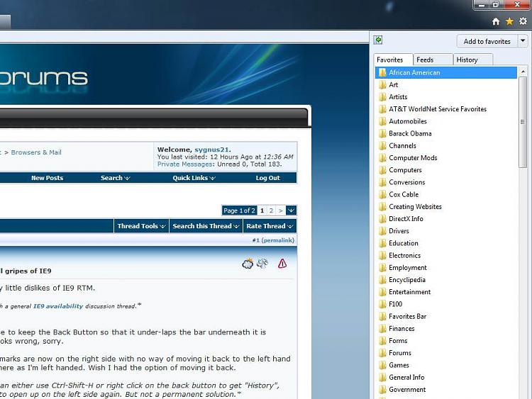The width and height of the screenshot is (532, 399).
Task: Expand the Quick Links menu
Action: 194,178
